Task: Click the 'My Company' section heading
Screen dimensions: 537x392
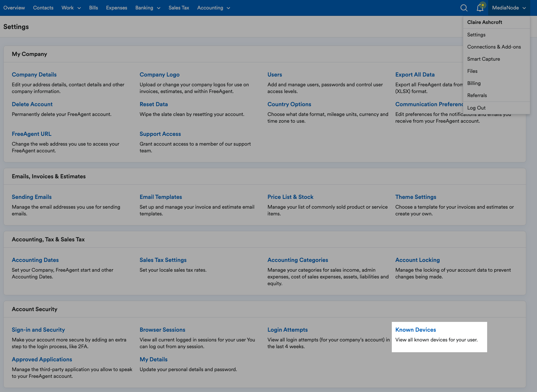Action: [x=29, y=54]
